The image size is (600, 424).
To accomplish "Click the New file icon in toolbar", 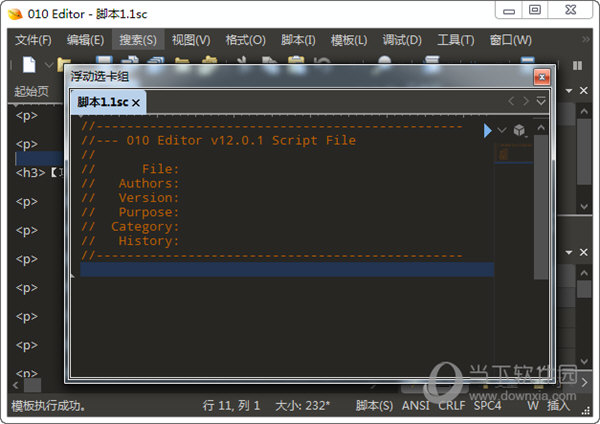I will click(29, 64).
